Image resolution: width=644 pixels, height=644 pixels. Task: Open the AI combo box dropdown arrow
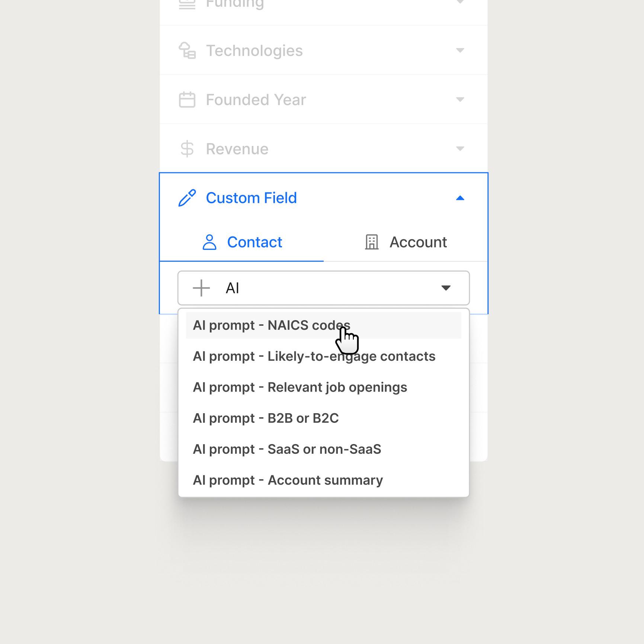(x=446, y=288)
